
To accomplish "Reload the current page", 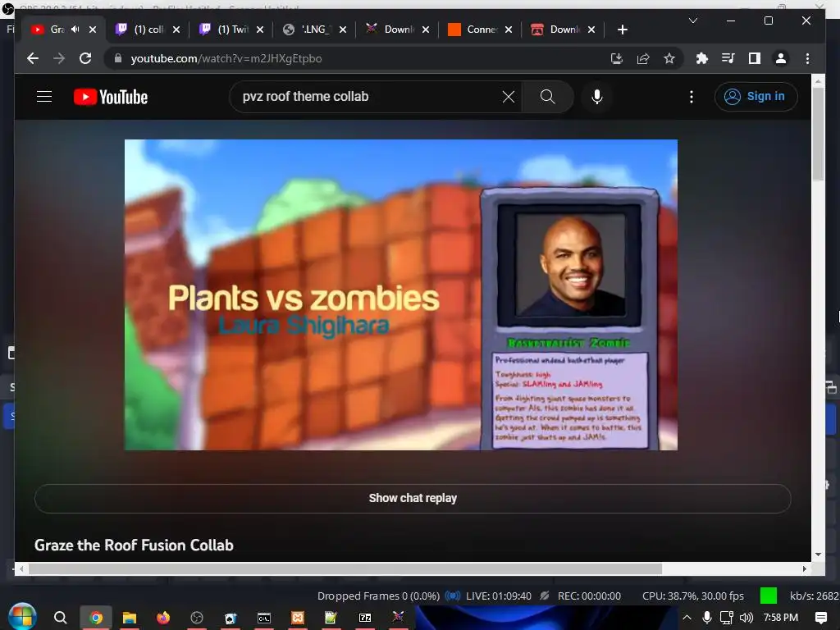I will pyautogui.click(x=85, y=58).
